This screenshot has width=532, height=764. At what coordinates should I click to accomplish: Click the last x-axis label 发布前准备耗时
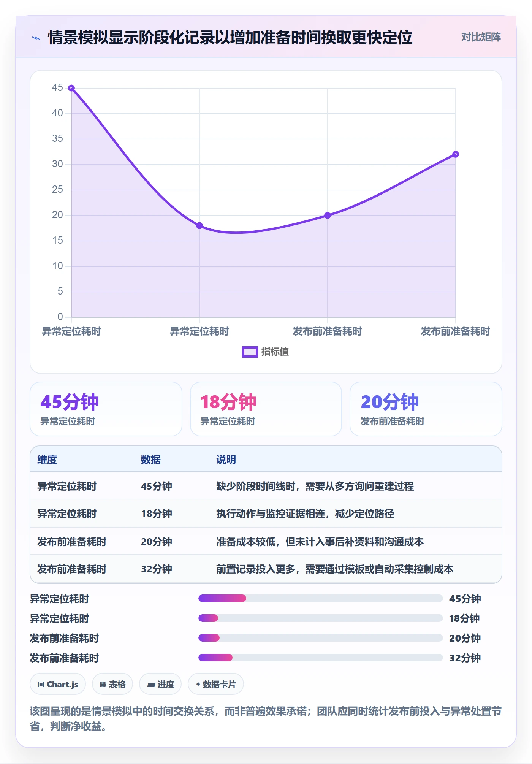(456, 331)
